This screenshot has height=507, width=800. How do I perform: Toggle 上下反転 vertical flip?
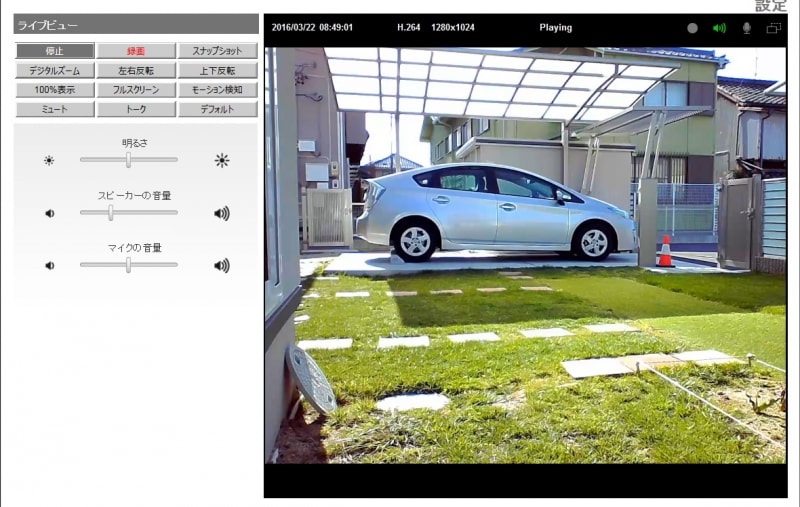[x=217, y=71]
